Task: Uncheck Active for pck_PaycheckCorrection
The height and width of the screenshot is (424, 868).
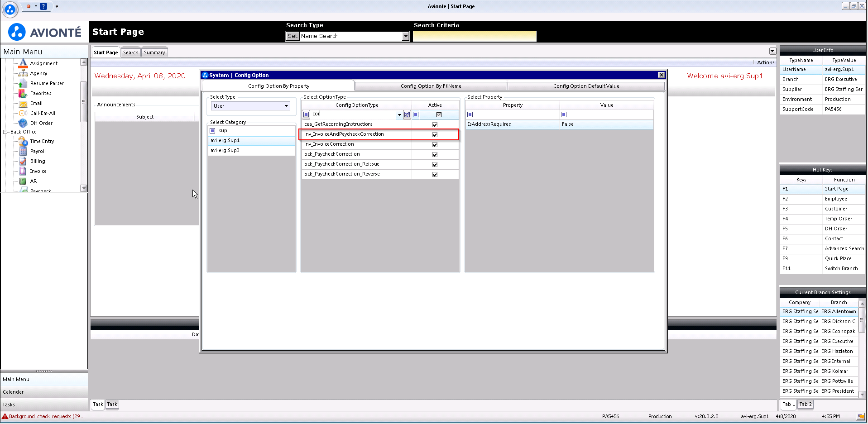Action: [x=435, y=154]
